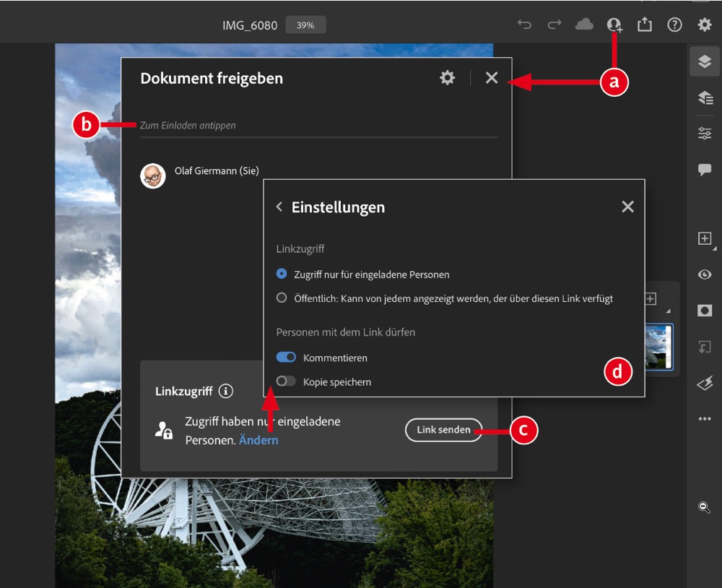Click the Link senden button
This screenshot has height=588, width=722.
[443, 430]
